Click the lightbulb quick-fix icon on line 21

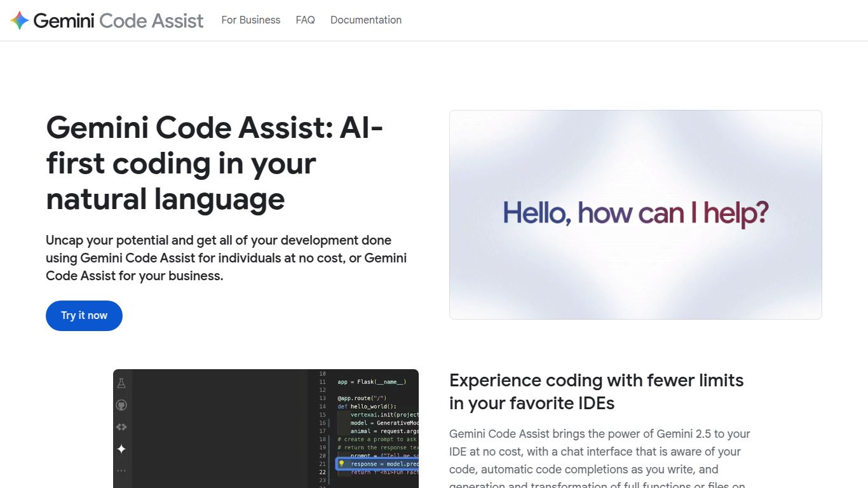pos(342,464)
